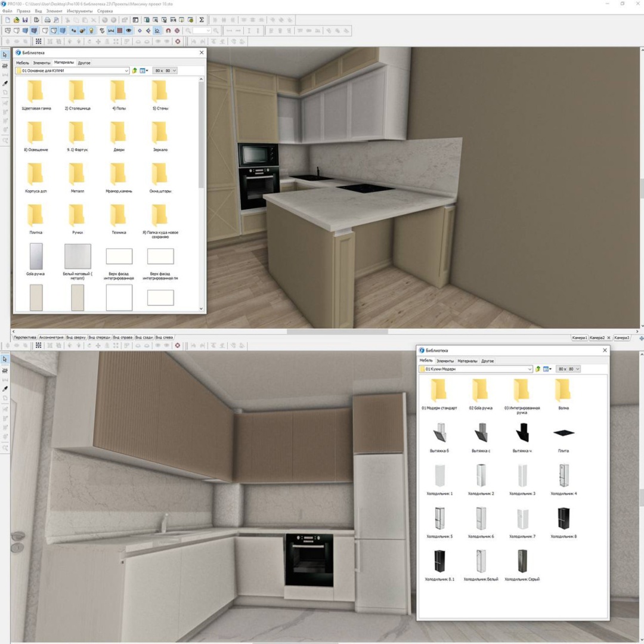
Task: Click the Save project icon
Action: coord(25,20)
